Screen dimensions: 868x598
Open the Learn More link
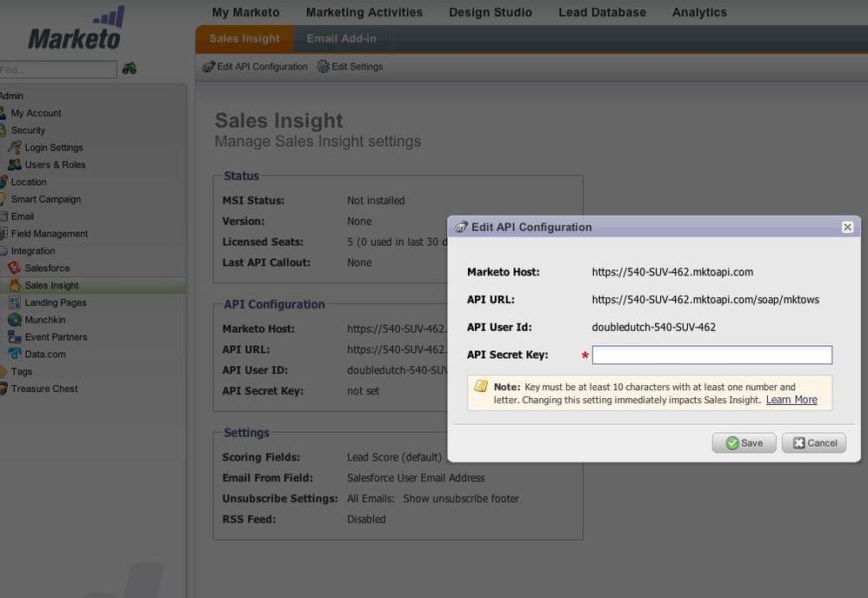[791, 400]
